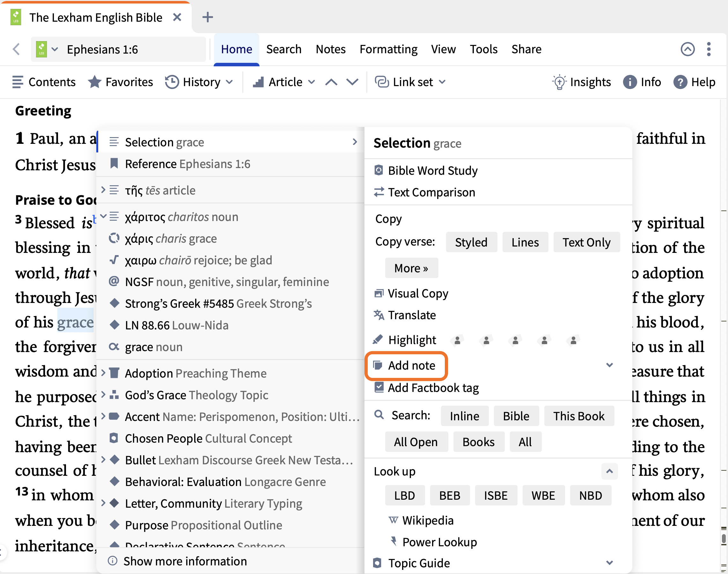Launch Bible Word Study

point(426,170)
